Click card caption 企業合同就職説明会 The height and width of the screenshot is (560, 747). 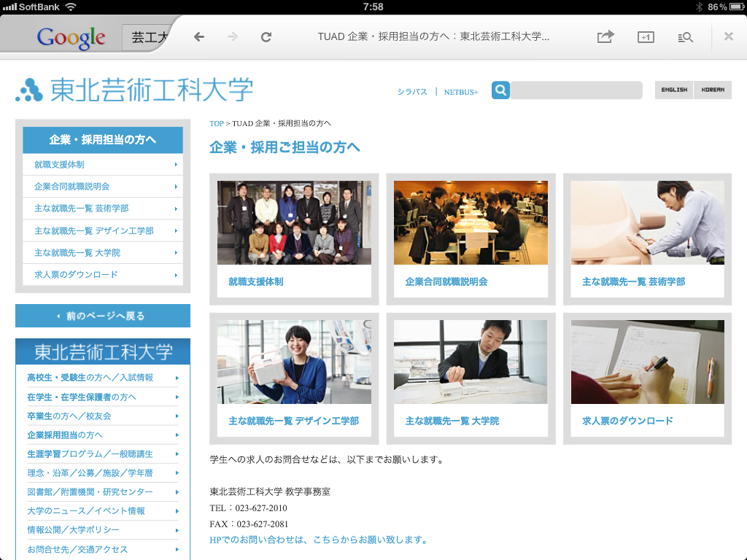point(446,281)
